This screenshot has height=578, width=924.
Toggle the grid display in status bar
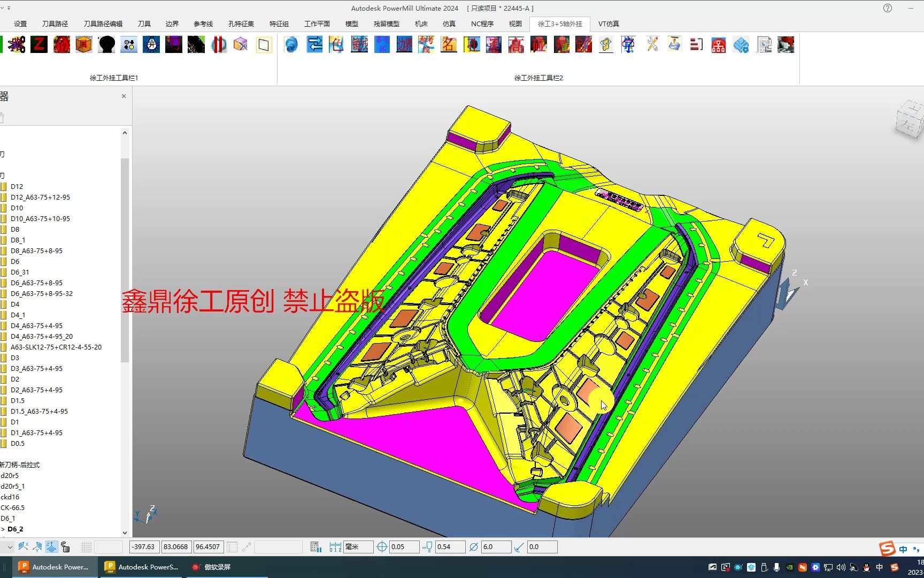coord(86,547)
